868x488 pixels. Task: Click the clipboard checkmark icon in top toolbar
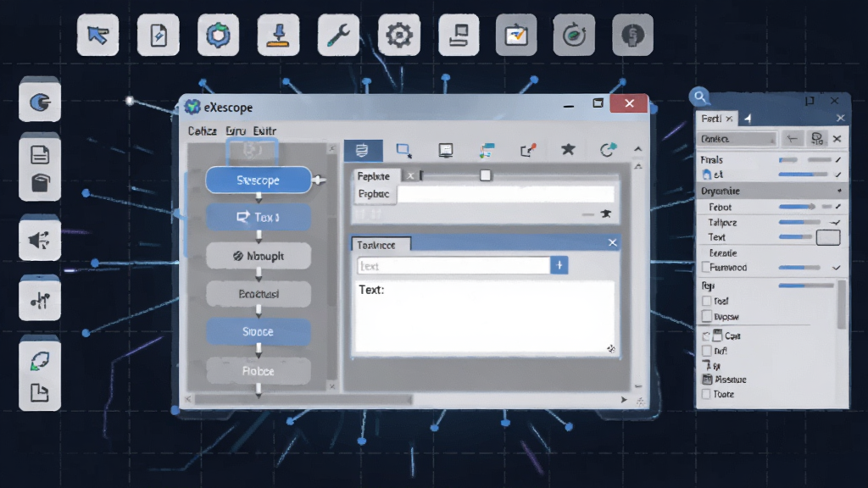pos(516,35)
